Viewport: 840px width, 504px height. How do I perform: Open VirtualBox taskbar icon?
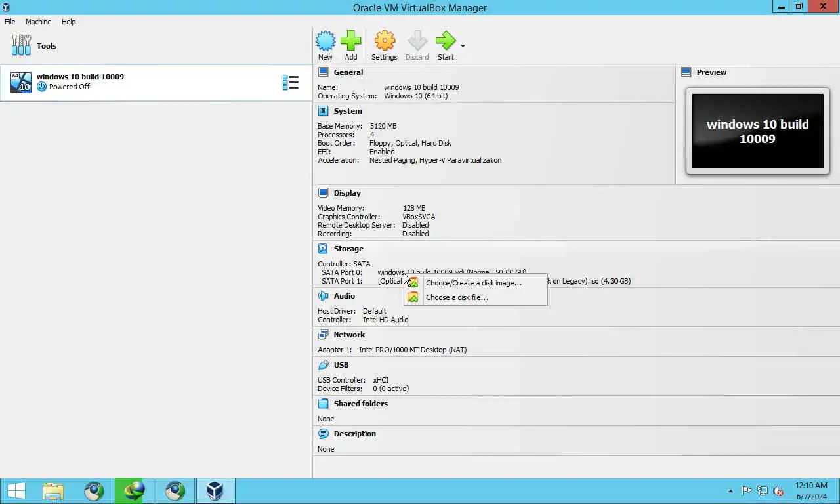[215, 491]
